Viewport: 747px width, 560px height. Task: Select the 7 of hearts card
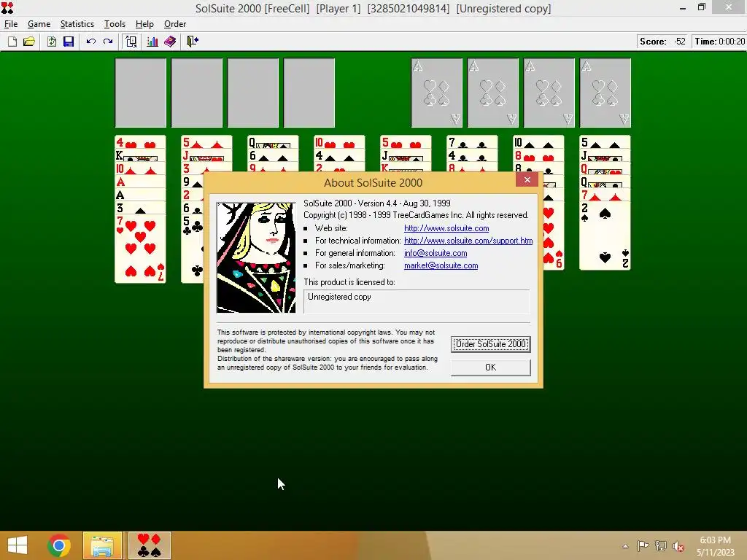tap(141, 249)
